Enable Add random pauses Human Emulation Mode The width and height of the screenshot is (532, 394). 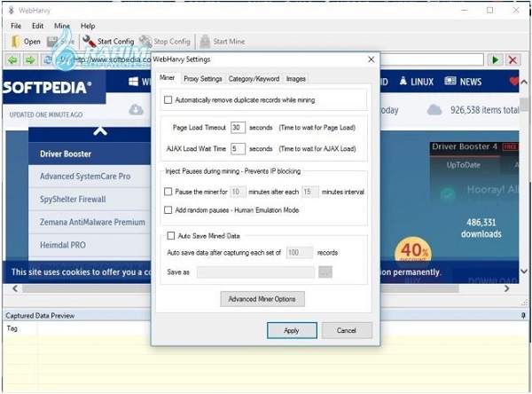(168, 210)
